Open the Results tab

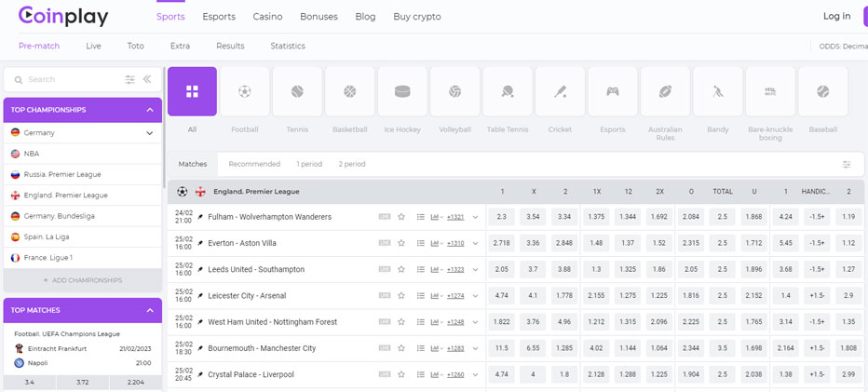point(230,46)
